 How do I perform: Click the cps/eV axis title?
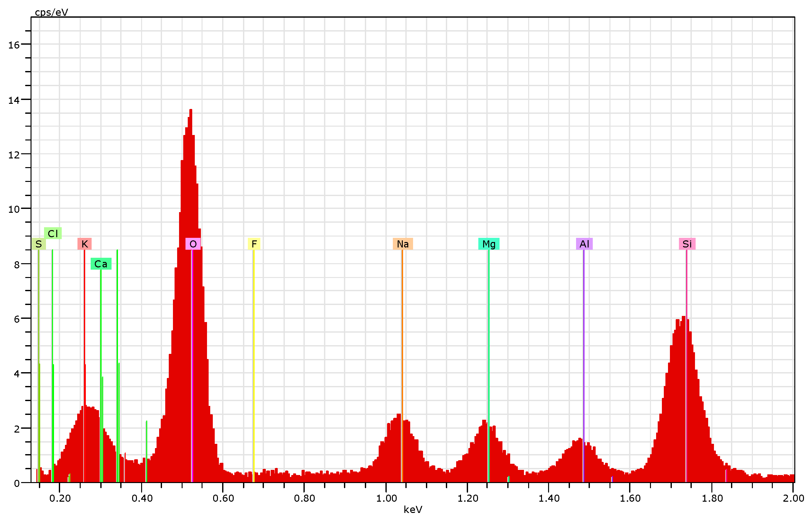click(x=51, y=13)
